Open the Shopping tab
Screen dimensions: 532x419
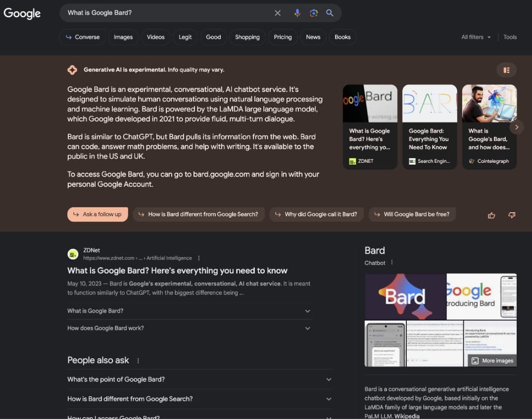coord(247,37)
